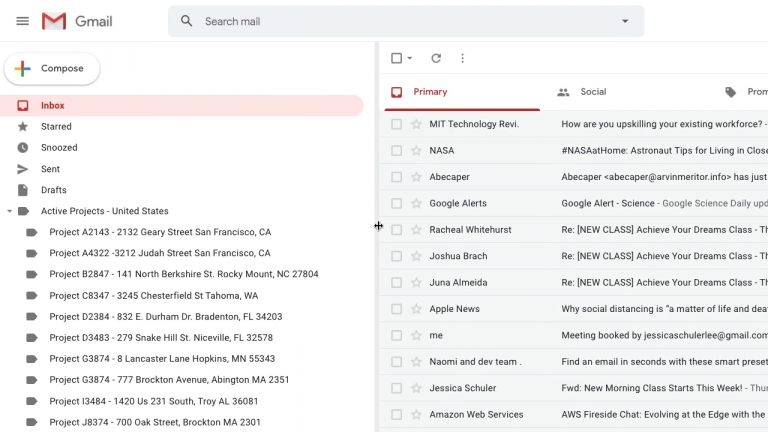Check the Google Alerts email checkbox
This screenshot has height=432, width=768.
(397, 203)
